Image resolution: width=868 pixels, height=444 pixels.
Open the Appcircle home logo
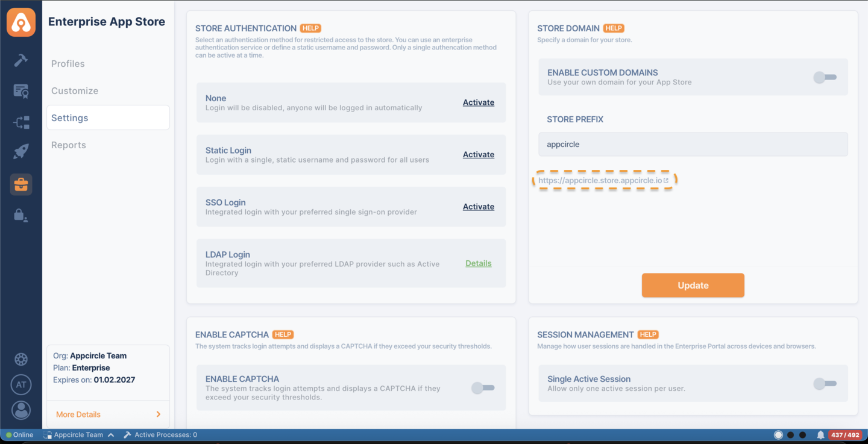[x=20, y=22]
